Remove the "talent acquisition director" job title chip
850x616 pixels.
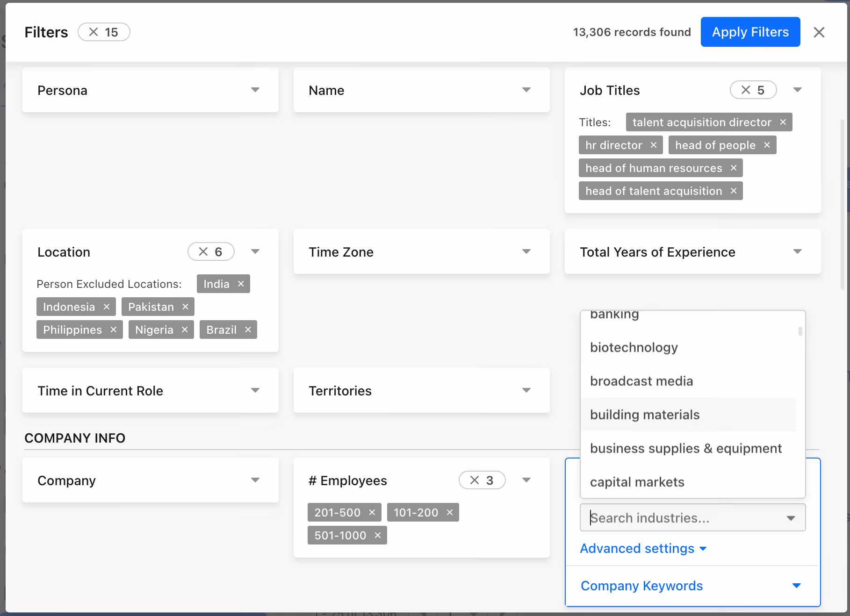click(x=783, y=122)
